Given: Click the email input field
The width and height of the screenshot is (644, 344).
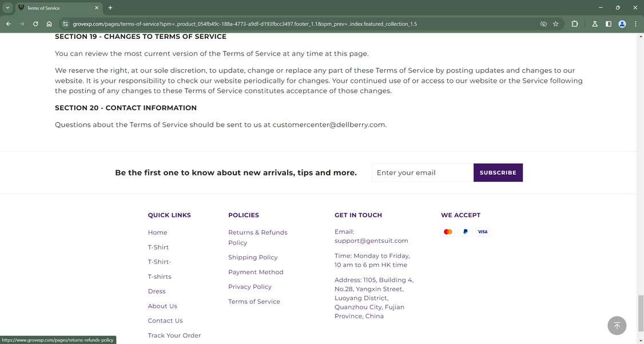Looking at the screenshot, I should (422, 173).
